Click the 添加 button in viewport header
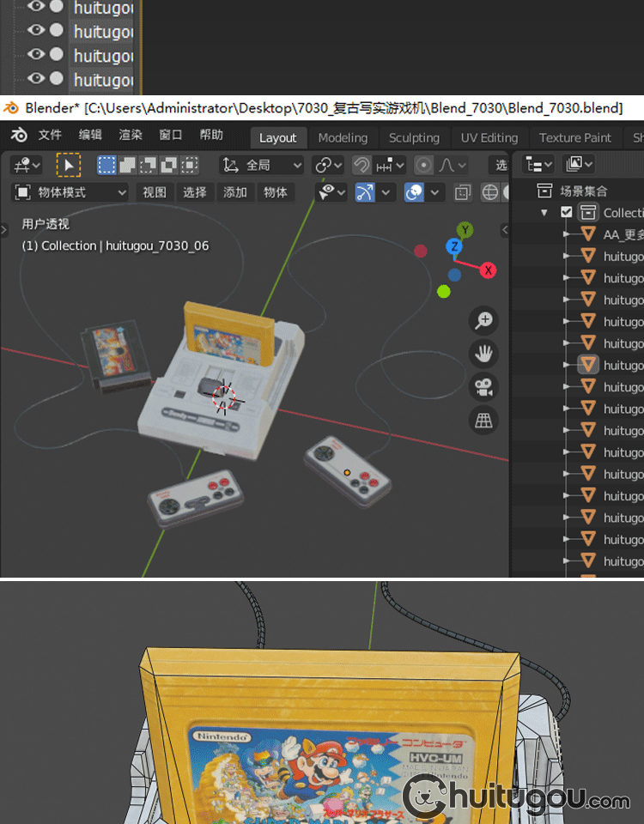Viewport: 644px width, 824px height. point(235,192)
